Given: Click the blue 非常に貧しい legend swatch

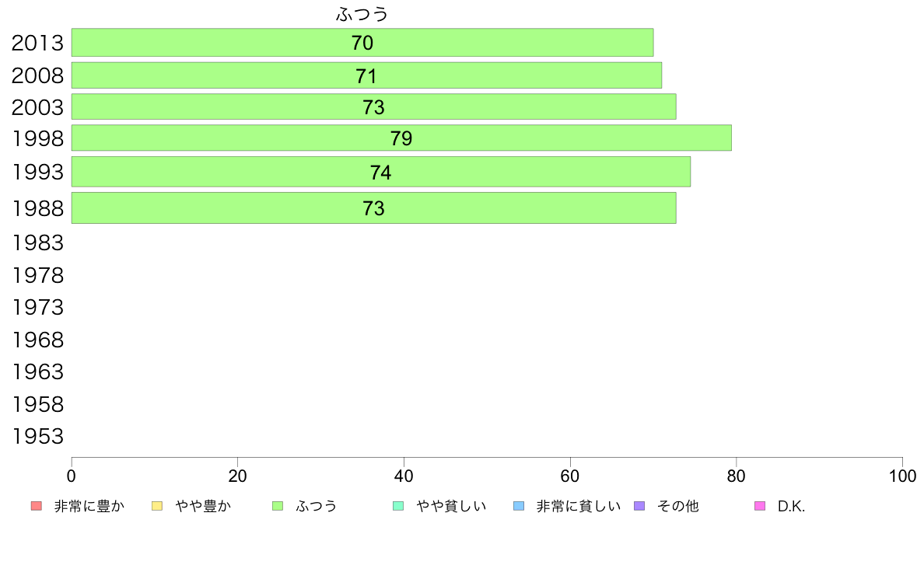Looking at the screenshot, I should (x=519, y=506).
